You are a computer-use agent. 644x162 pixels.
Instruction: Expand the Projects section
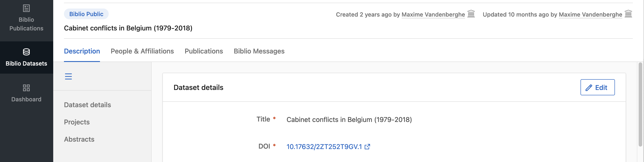click(x=77, y=122)
